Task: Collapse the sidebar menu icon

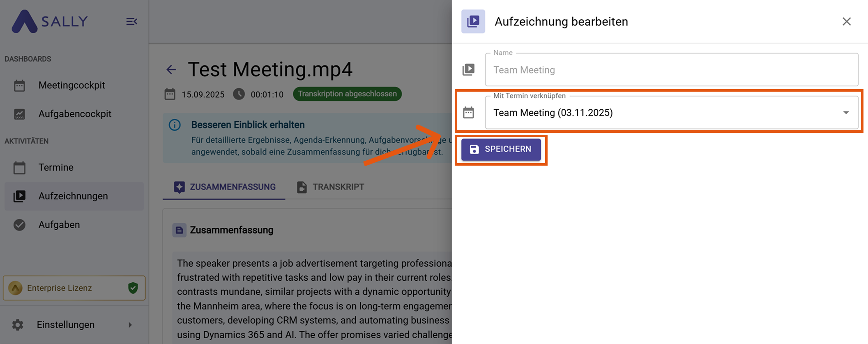Action: pyautogui.click(x=131, y=21)
